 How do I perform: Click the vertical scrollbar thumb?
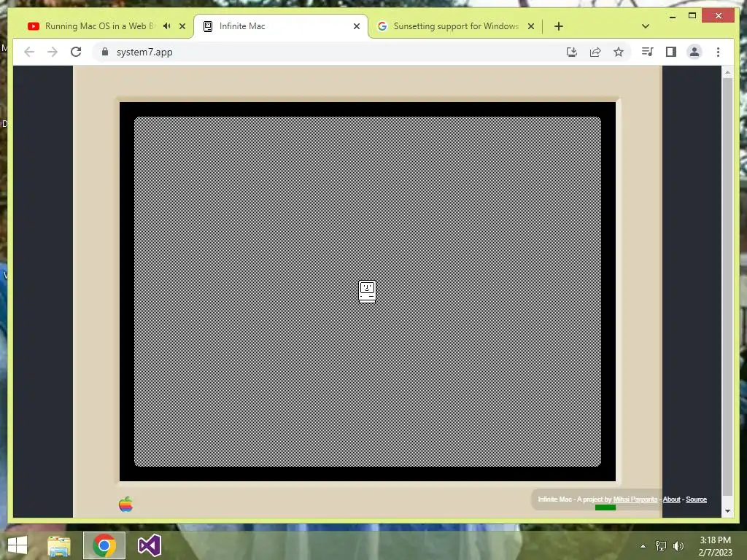727,287
